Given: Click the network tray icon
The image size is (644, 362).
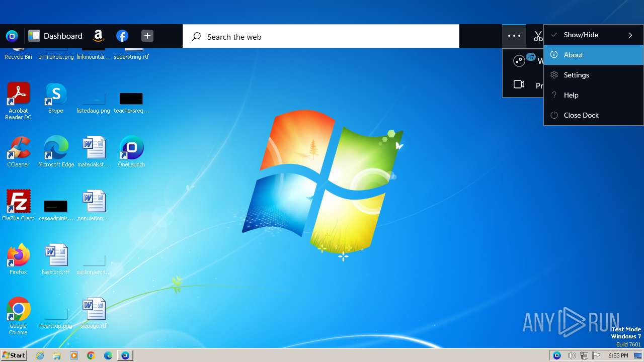Looking at the screenshot, I should (585, 355).
